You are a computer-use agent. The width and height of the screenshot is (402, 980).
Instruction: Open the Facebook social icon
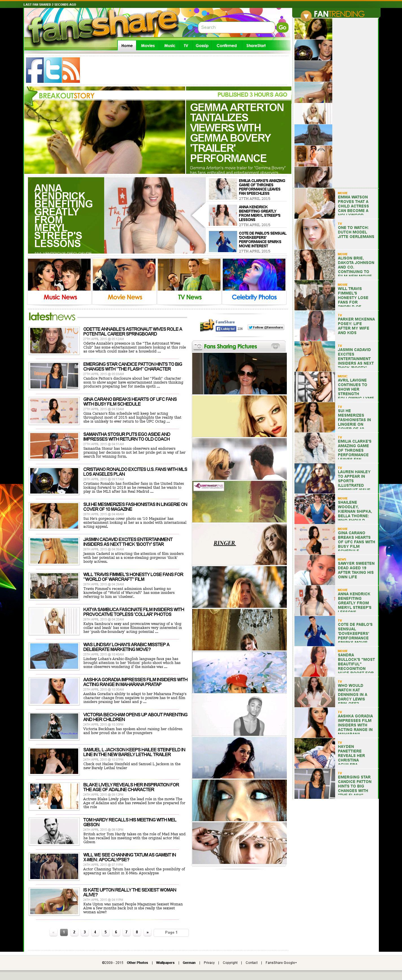point(34,70)
